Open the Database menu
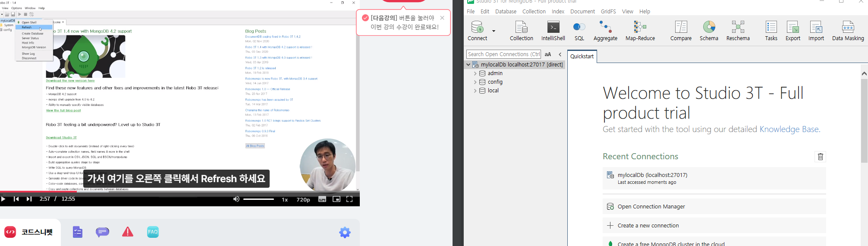The width and height of the screenshot is (868, 246). point(506,12)
